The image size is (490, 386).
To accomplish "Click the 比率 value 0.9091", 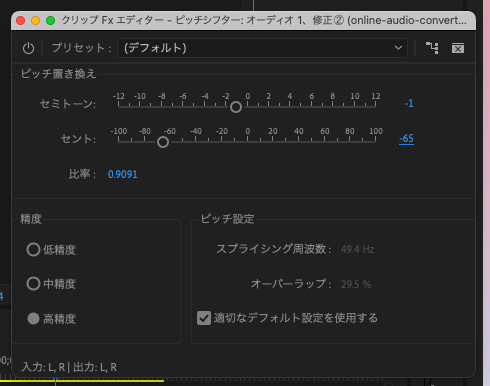I will [122, 174].
